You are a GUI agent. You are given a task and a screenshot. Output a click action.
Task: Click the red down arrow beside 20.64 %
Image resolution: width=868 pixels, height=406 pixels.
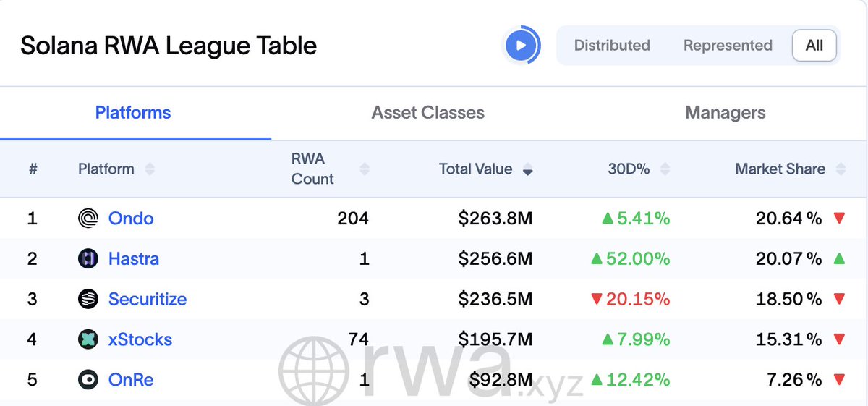coord(839,219)
